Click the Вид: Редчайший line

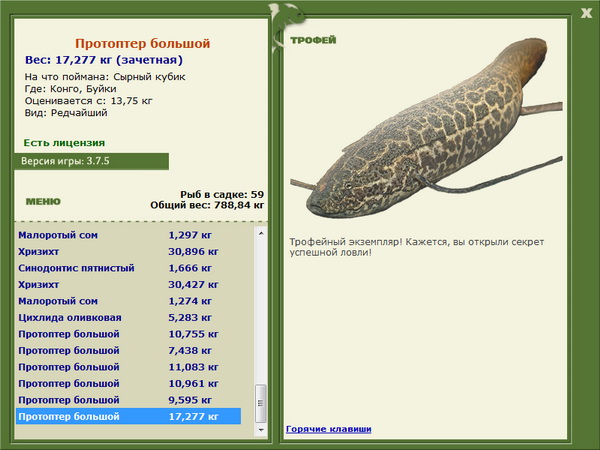coord(66,113)
